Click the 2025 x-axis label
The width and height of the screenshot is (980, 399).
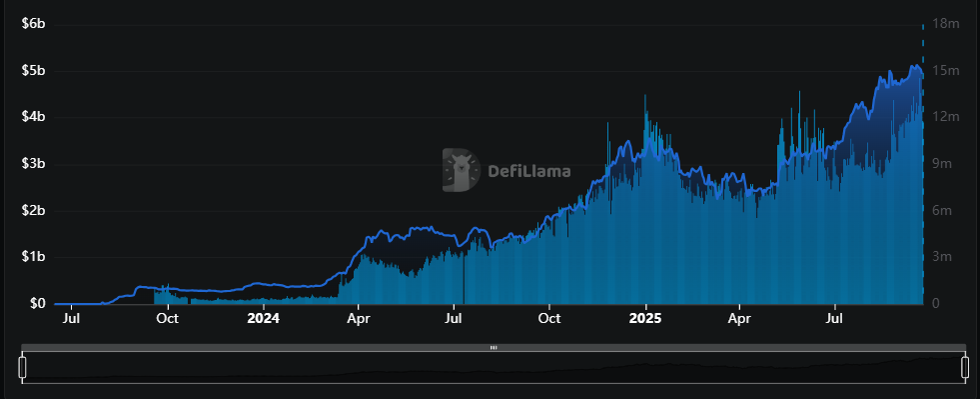(645, 318)
